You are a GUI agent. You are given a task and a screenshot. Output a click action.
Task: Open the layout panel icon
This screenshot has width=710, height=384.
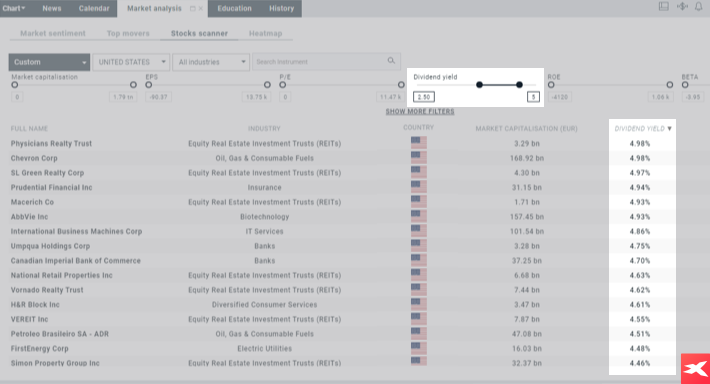663,6
